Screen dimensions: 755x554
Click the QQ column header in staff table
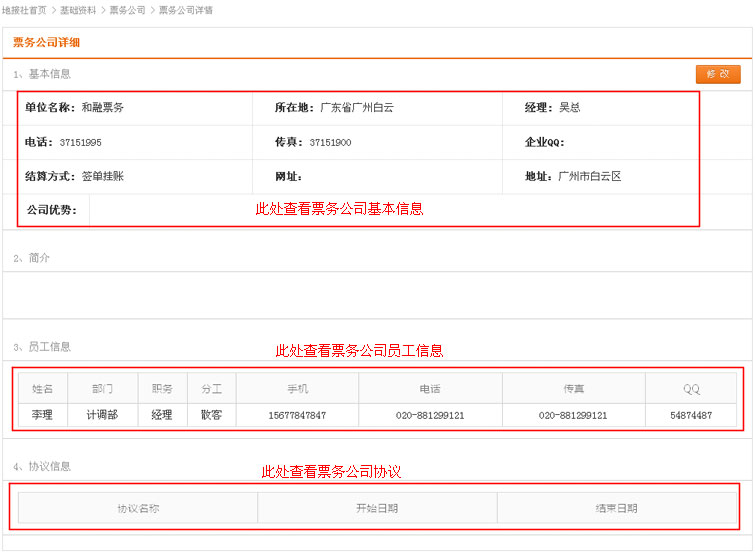[691, 388]
